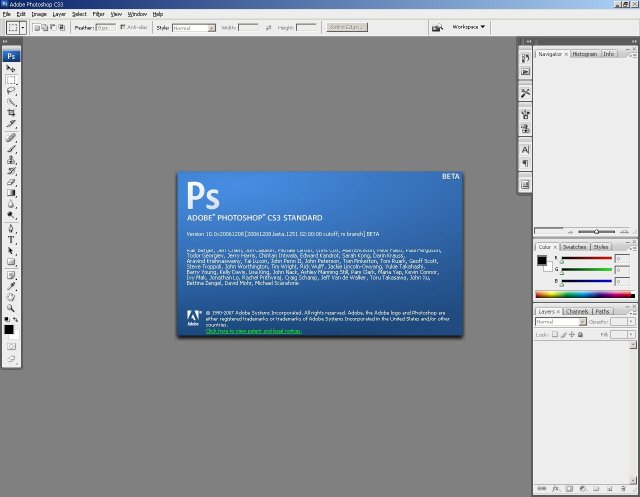The width and height of the screenshot is (640, 497).
Task: Select the Lasso tool
Action: [12, 90]
